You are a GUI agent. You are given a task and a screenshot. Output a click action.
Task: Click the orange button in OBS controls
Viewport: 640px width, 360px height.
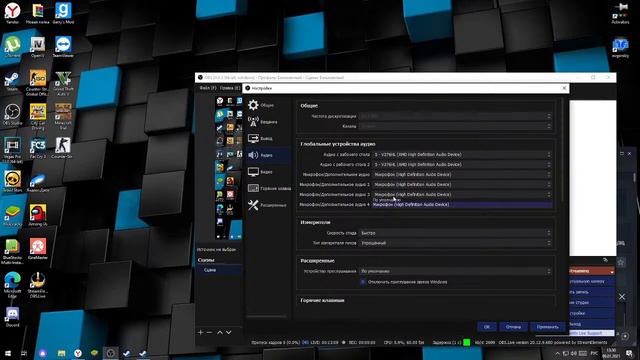591,271
